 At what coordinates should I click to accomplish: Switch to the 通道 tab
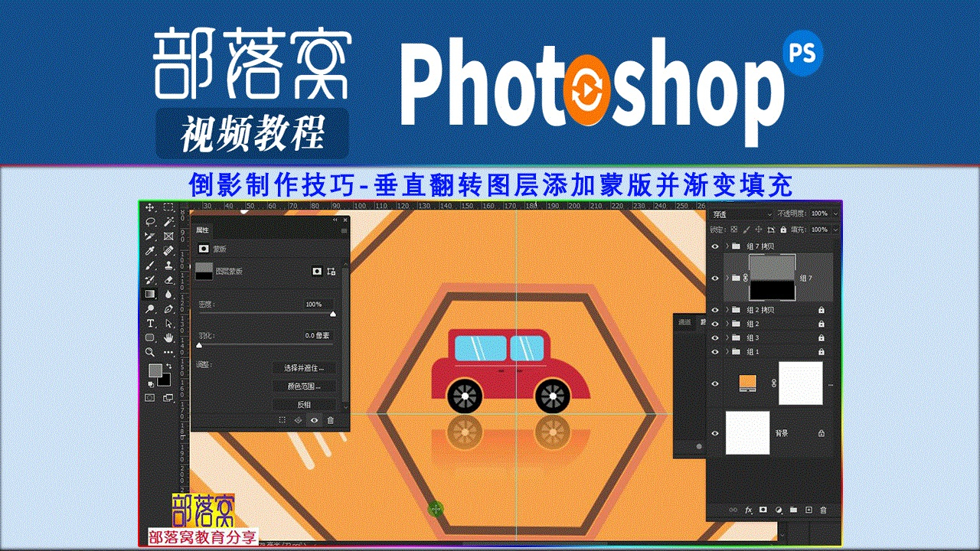[684, 322]
